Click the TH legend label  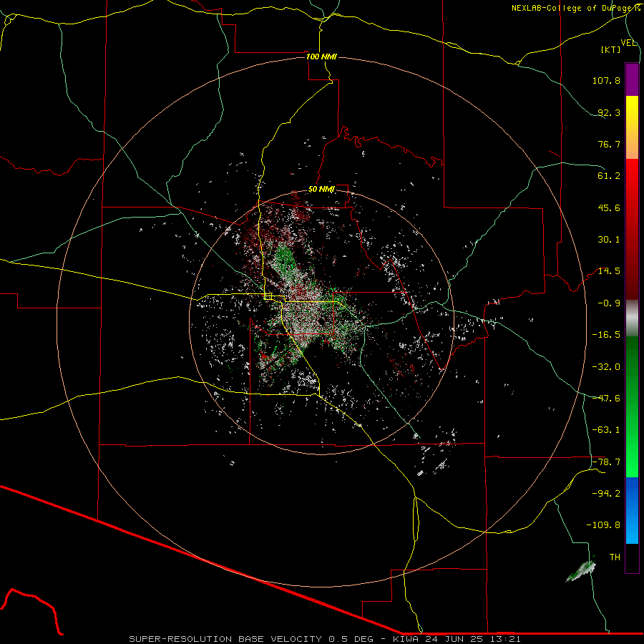[x=615, y=557]
